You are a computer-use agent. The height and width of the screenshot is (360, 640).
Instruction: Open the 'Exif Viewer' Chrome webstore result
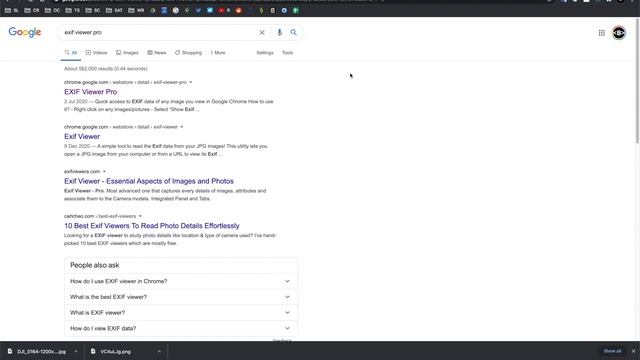(82, 136)
